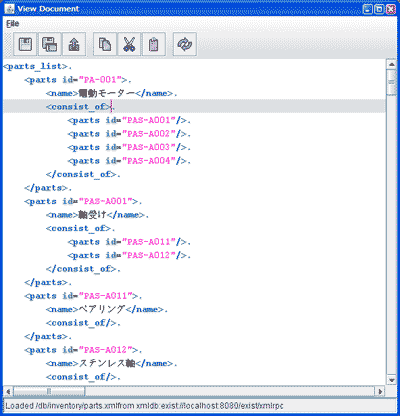Click the name line containing 軸受け
Image resolution: width=400 pixels, height=416 pixels.
[97, 215]
